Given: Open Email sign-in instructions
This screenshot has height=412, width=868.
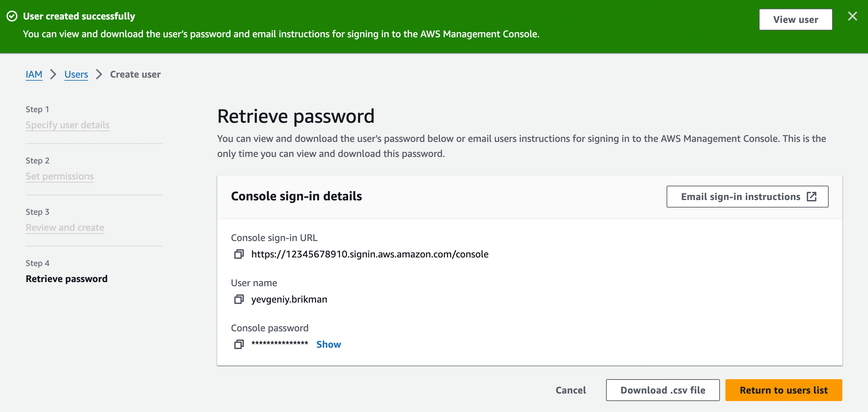Looking at the screenshot, I should pyautogui.click(x=747, y=197).
